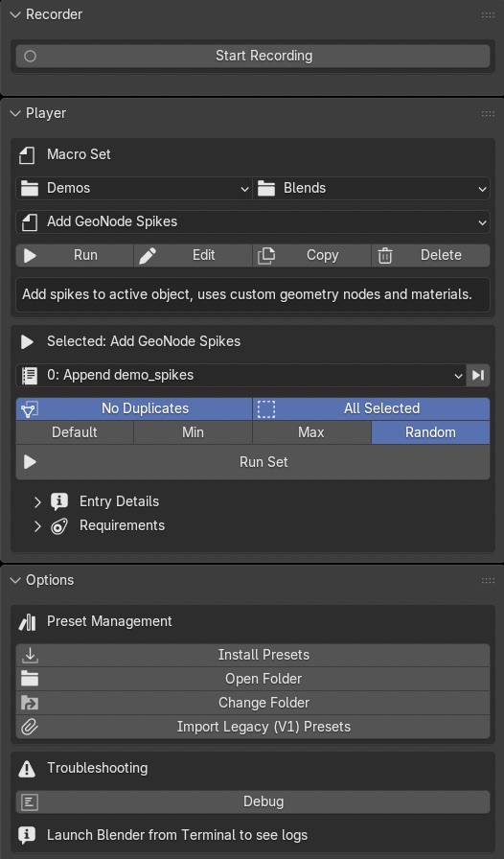Click the 'Troubleshooting' heading text

(98, 768)
